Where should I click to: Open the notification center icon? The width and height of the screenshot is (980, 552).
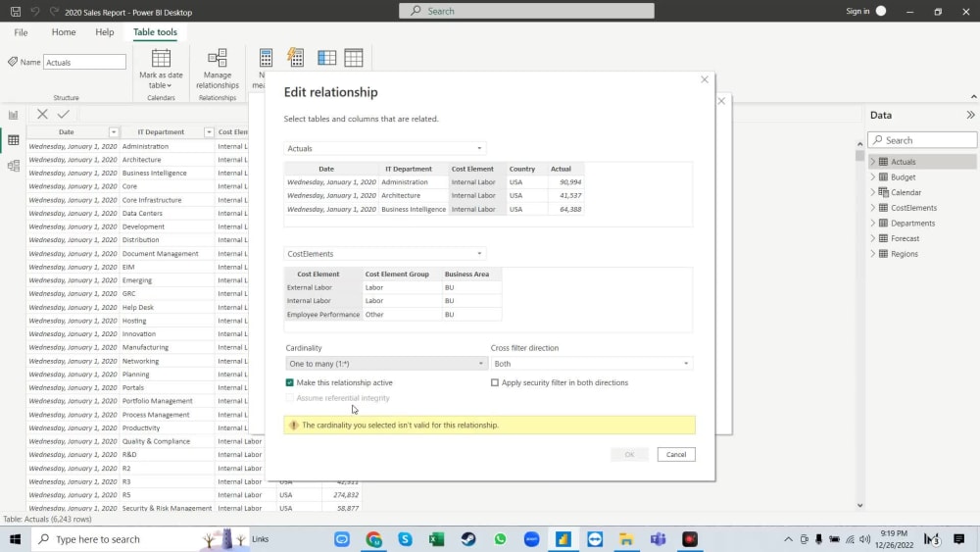[958, 539]
